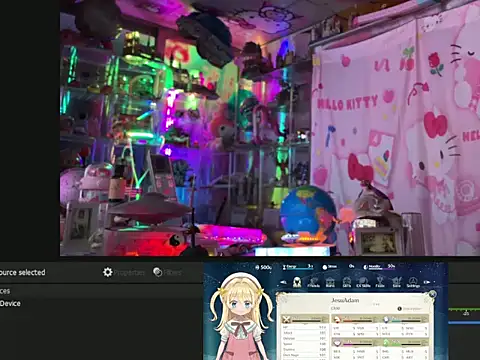Screen dimensions: 480x360
Task: Select the character profile icon in game menu
Action: (x=297, y=282)
